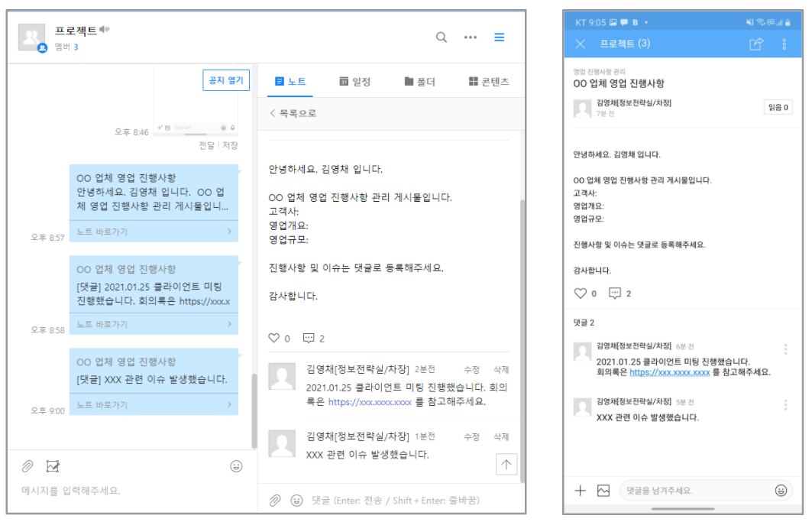This screenshot has height=522, width=812.
Task: Click 수정 on the XXX issue comment
Action: 471,437
